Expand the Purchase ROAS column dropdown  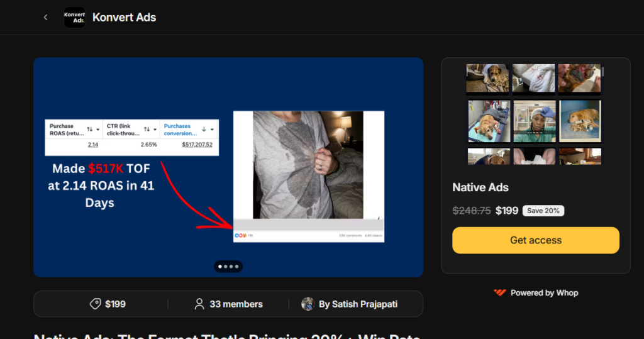pyautogui.click(x=99, y=130)
